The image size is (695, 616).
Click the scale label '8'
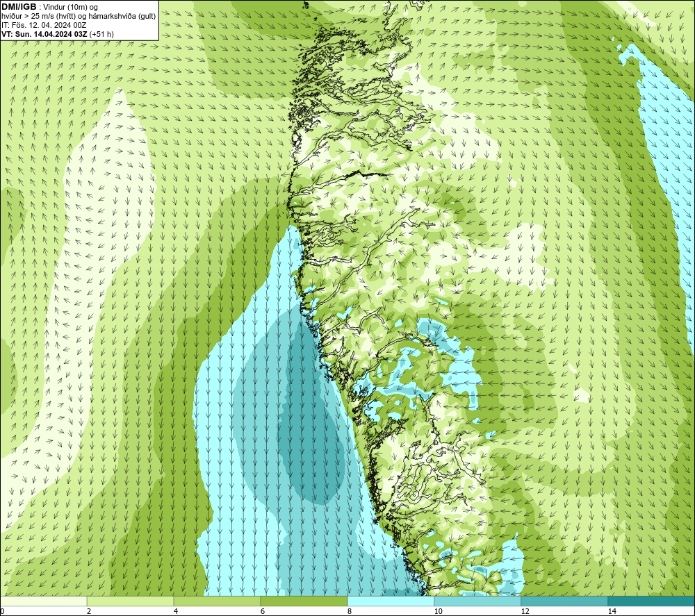tap(350, 611)
